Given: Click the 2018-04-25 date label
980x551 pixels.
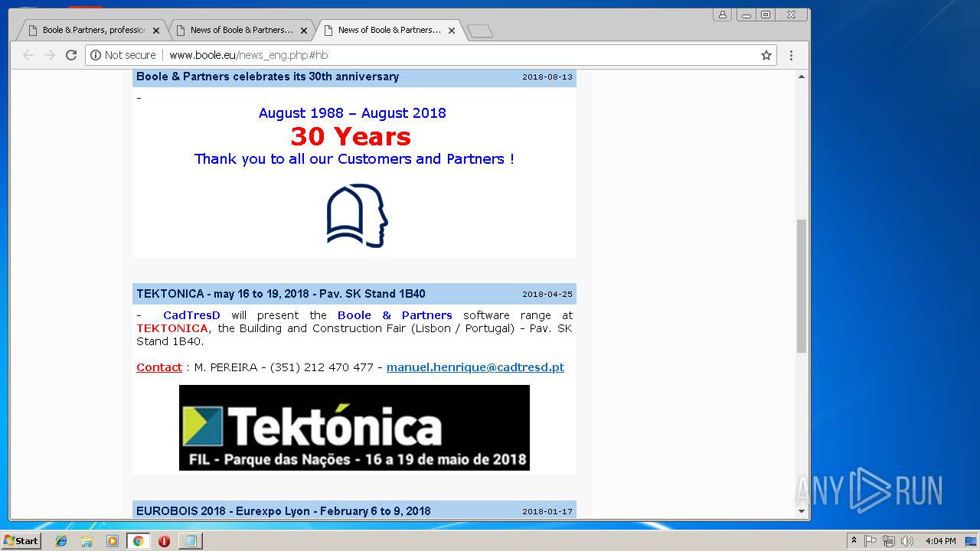Looking at the screenshot, I should (547, 295).
